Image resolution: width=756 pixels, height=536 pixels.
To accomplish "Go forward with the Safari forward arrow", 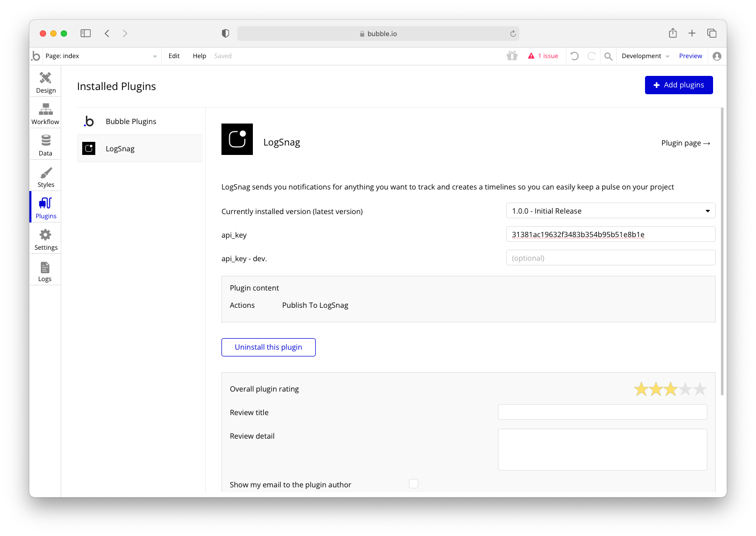I will pyautogui.click(x=125, y=33).
